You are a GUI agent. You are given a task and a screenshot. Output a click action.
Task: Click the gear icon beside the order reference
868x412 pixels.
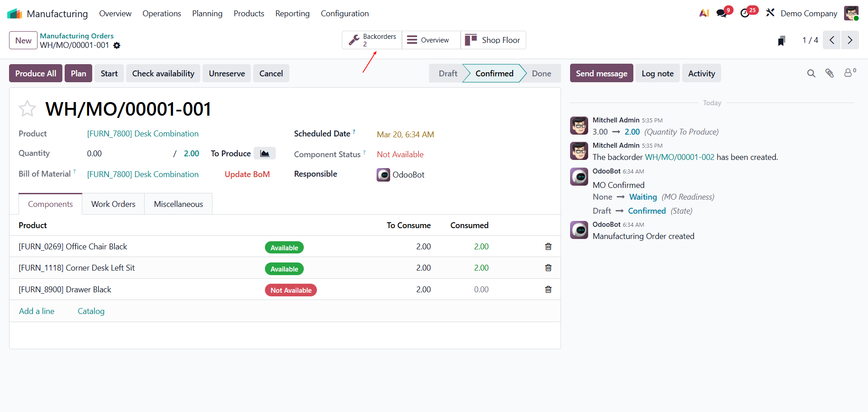tap(117, 46)
